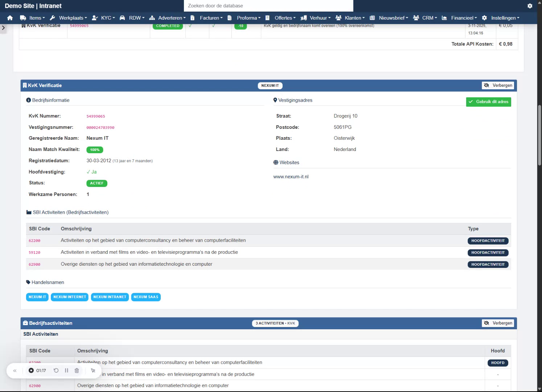Image resolution: width=542 pixels, height=392 pixels.
Task: Click the globe icon next to Websites
Action: (x=276, y=163)
